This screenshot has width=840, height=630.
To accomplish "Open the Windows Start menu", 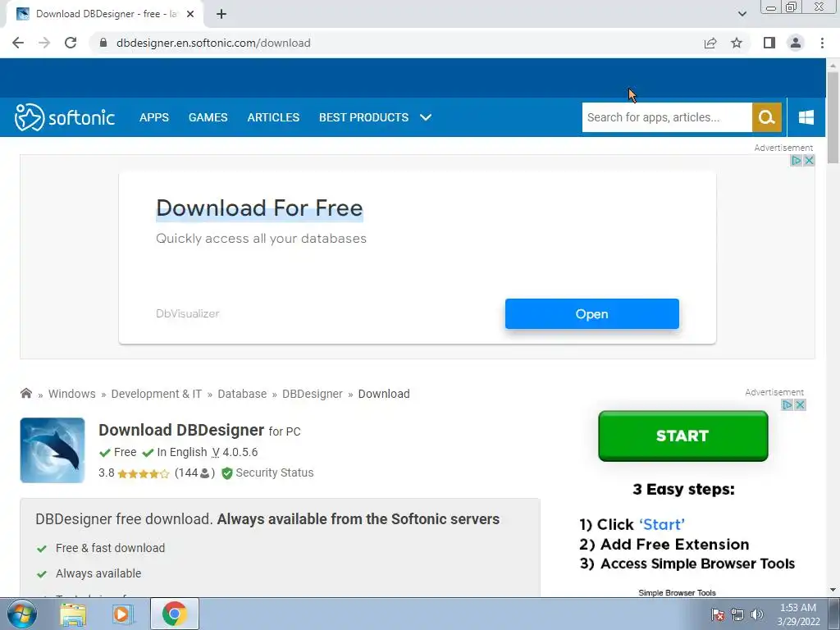I will 21,614.
